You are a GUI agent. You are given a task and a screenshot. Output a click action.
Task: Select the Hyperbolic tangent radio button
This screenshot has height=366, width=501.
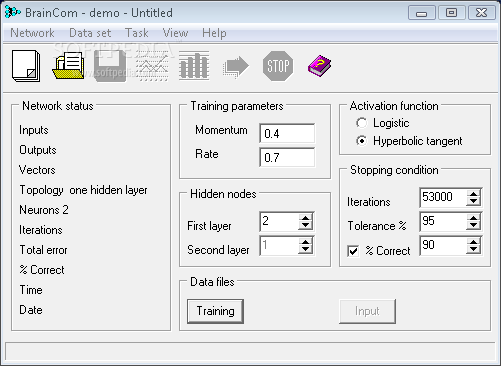(x=361, y=141)
